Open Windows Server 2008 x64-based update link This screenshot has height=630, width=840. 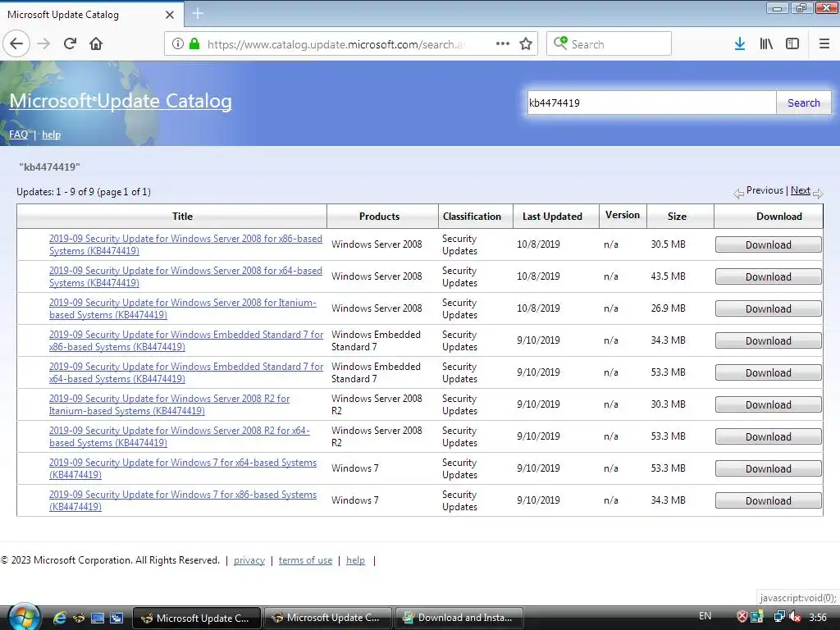coord(185,277)
